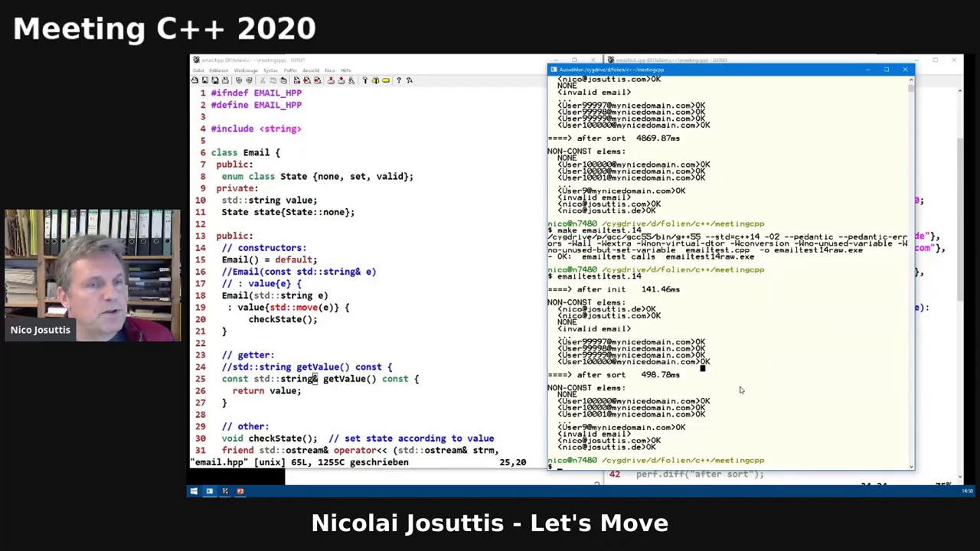Click the 'Email() = default;' line

[269, 259]
